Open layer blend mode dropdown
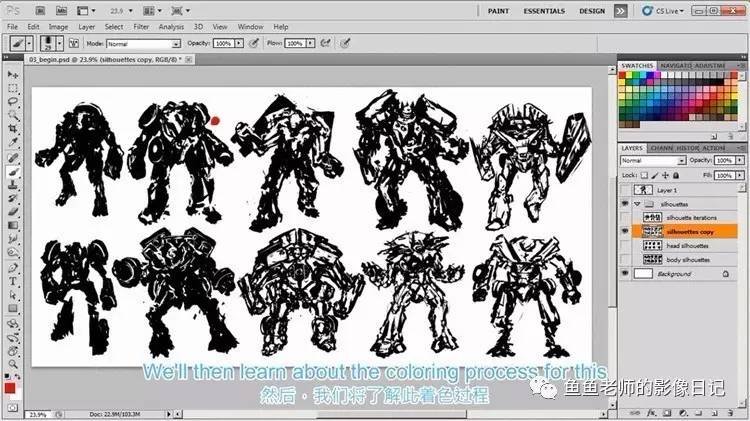 pyautogui.click(x=653, y=160)
